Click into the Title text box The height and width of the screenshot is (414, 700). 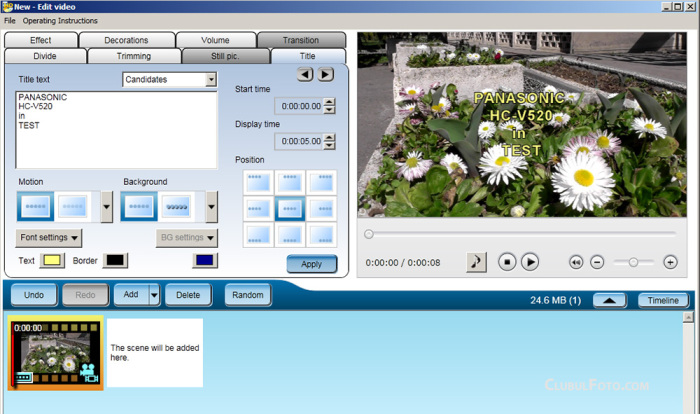(x=117, y=130)
